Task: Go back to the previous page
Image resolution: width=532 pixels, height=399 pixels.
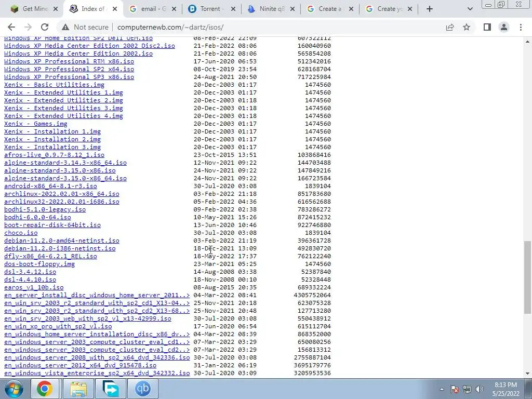Action: [11, 27]
